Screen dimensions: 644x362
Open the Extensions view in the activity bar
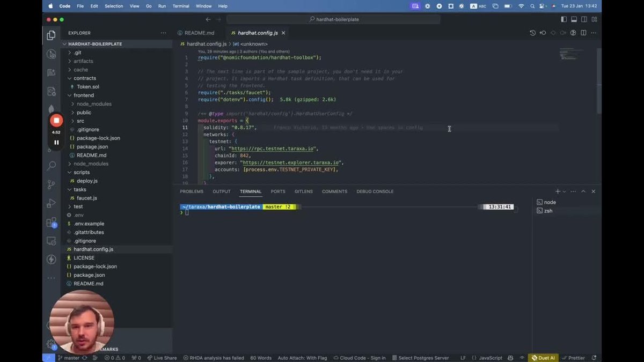[51, 222]
